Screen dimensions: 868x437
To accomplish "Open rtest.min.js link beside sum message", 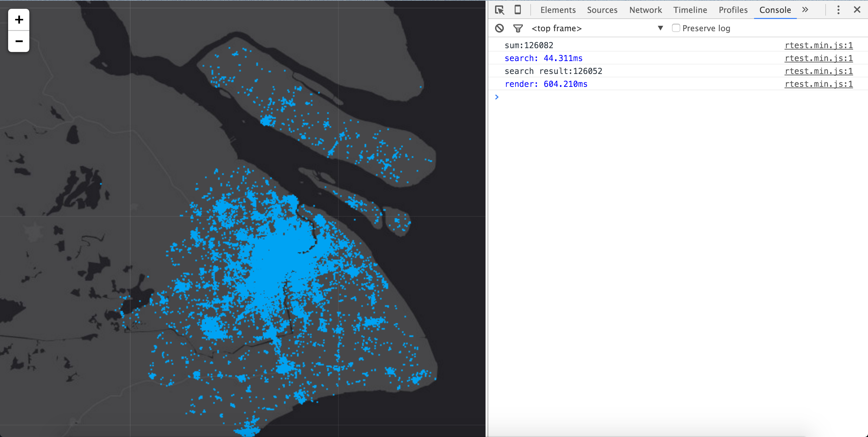I will point(818,45).
